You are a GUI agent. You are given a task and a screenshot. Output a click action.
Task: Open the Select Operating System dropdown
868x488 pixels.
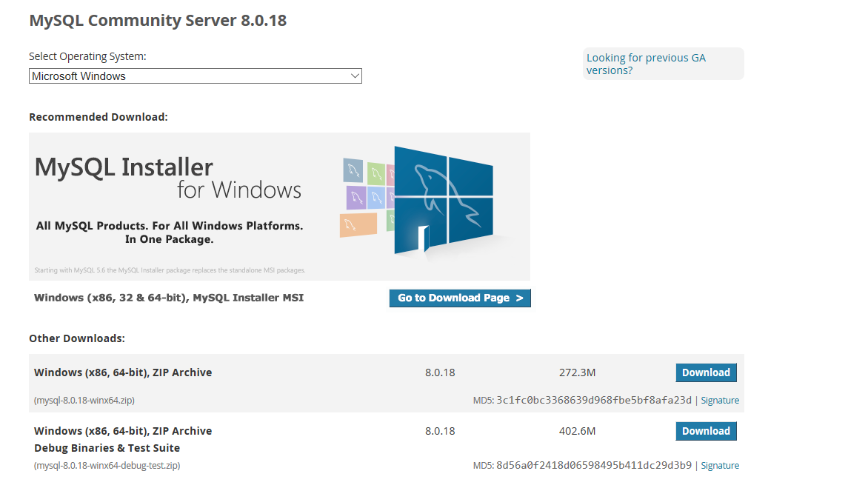196,76
